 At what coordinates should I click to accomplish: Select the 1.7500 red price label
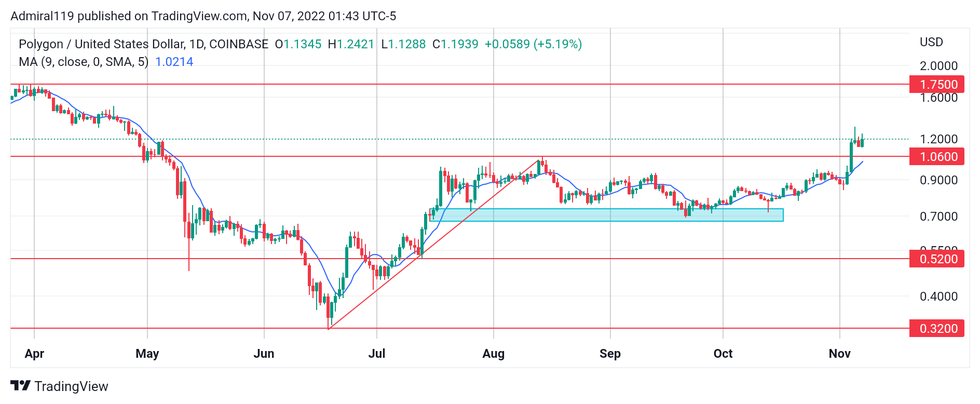938,84
